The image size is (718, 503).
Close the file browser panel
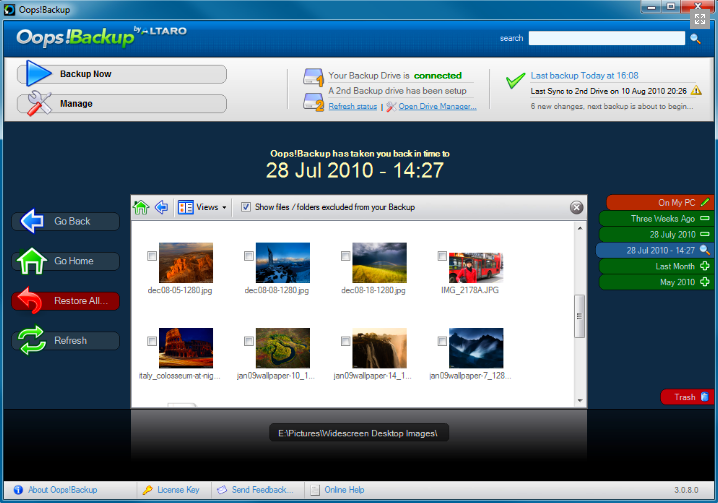(576, 207)
